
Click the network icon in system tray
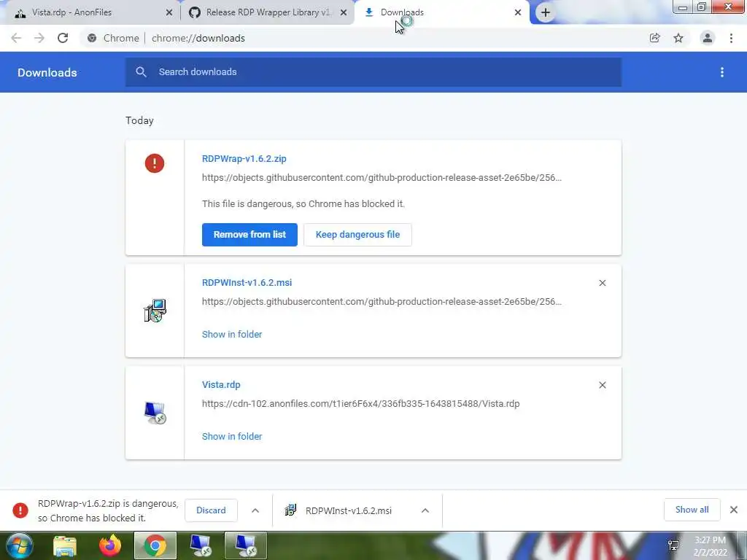point(673,545)
